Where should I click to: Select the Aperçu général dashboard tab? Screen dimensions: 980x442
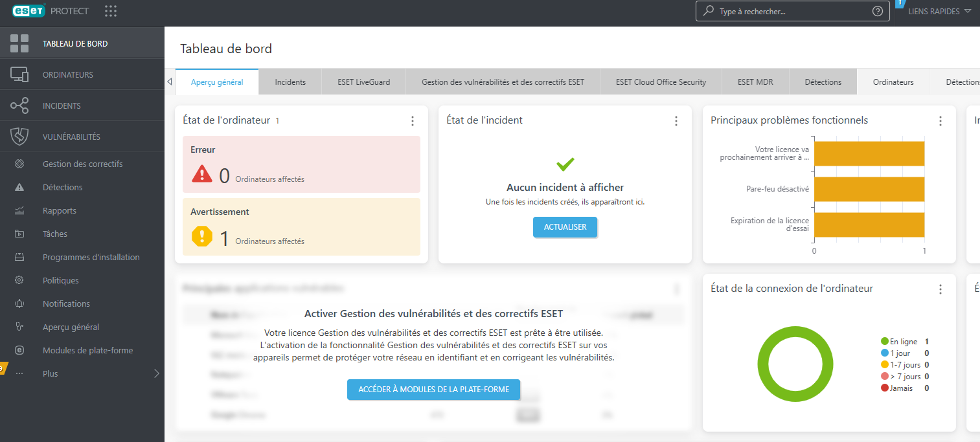tap(217, 82)
